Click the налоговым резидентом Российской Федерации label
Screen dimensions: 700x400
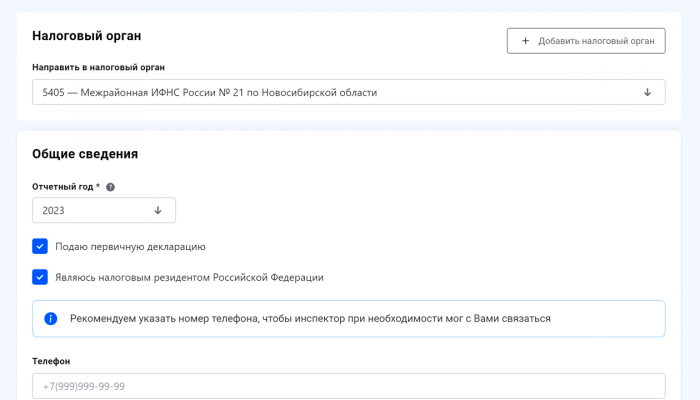tap(189, 277)
